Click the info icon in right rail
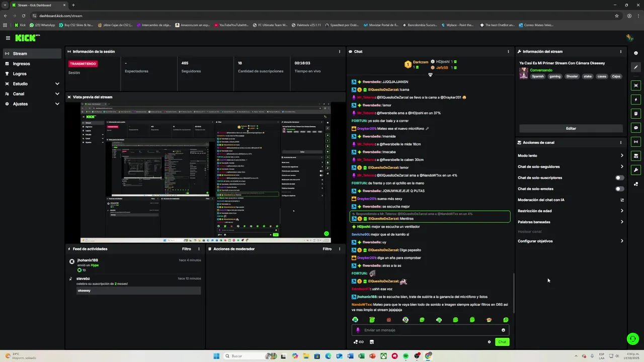Image resolution: width=644 pixels, height=362 pixels. [636, 53]
